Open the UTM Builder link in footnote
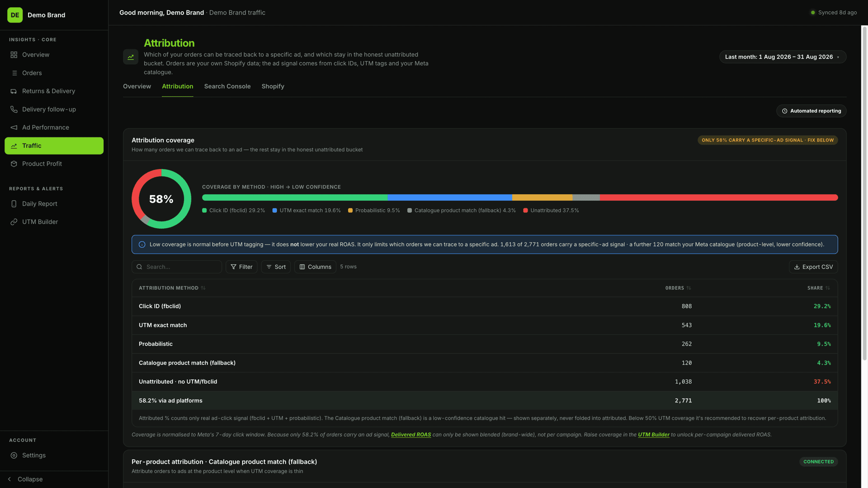Screen dimensions: 868x488 click(654, 435)
